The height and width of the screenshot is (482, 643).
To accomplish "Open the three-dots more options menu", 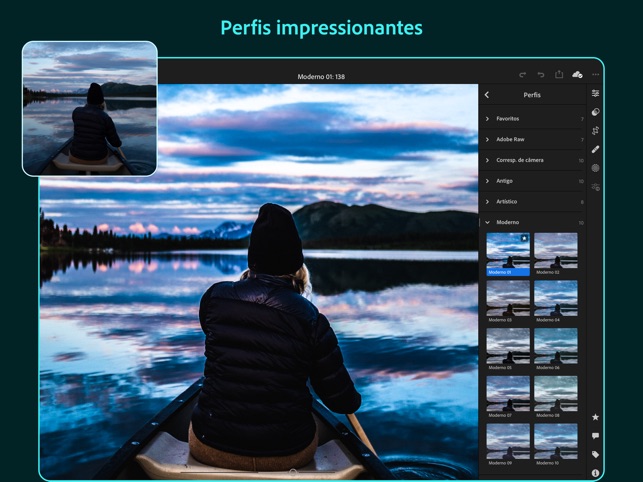I will tap(596, 75).
